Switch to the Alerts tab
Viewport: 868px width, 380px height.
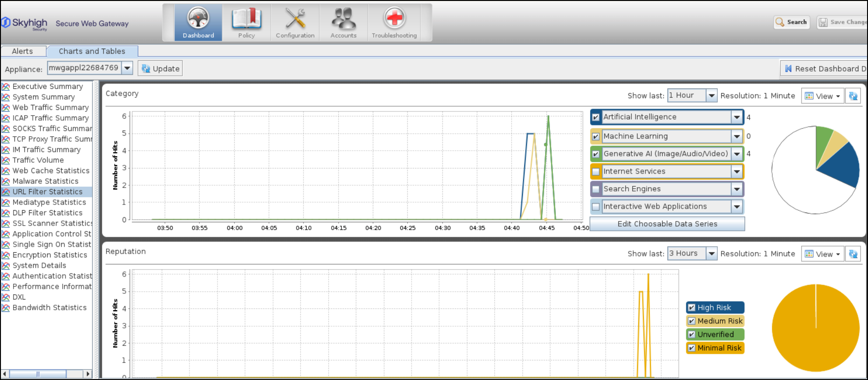[22, 51]
